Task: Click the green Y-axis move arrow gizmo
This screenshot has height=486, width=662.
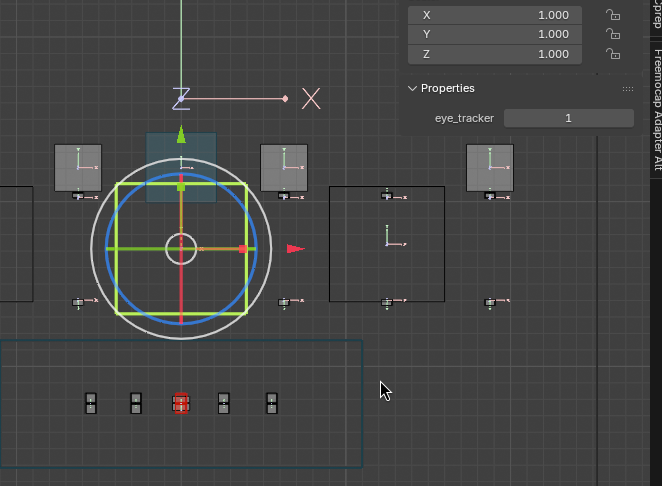Action: [181, 135]
